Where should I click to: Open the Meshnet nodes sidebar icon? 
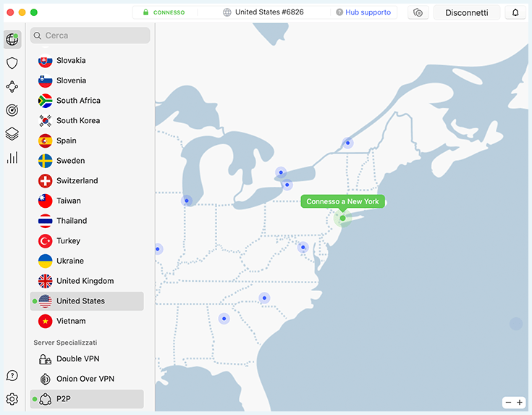pos(12,87)
